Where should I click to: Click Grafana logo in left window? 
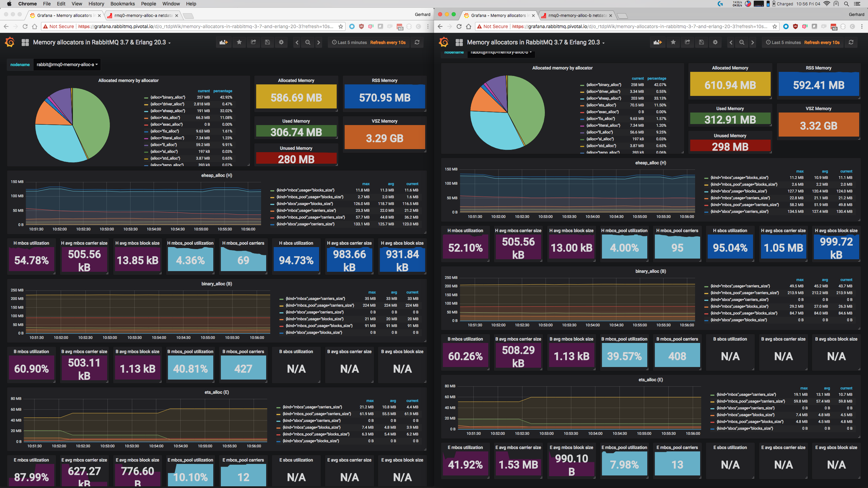10,42
